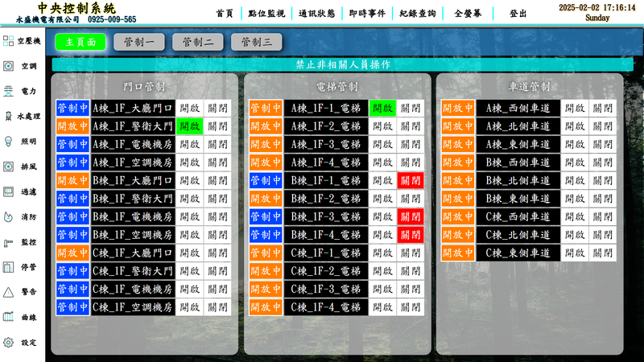The image size is (644, 362).
Task: Switch to the 主頁面 tab
Action: click(80, 42)
